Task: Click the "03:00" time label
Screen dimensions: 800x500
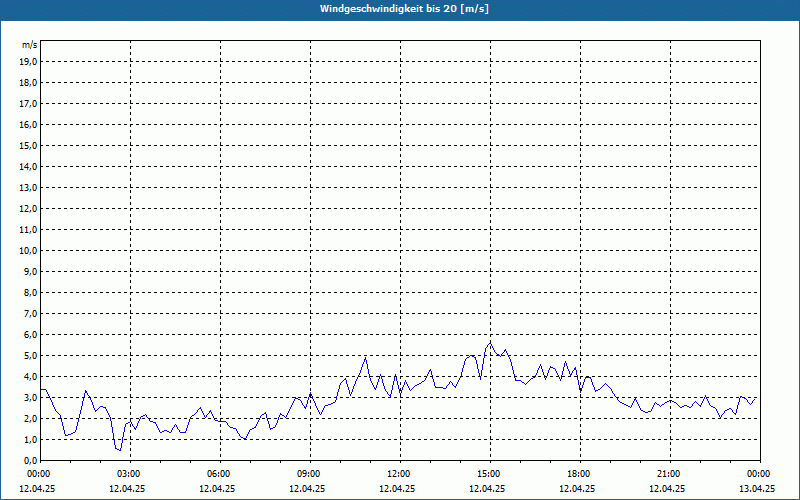Action: 130,474
